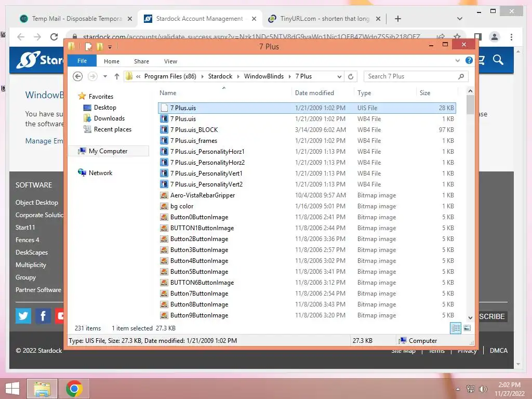Expand breadcrumb arrow after Stardock
This screenshot has width=532, height=399.
(237, 76)
